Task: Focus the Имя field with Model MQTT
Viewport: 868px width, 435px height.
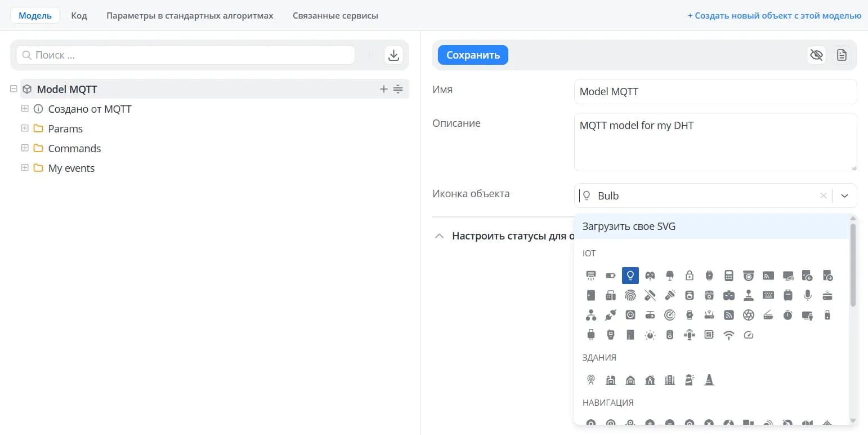Action: pos(715,91)
